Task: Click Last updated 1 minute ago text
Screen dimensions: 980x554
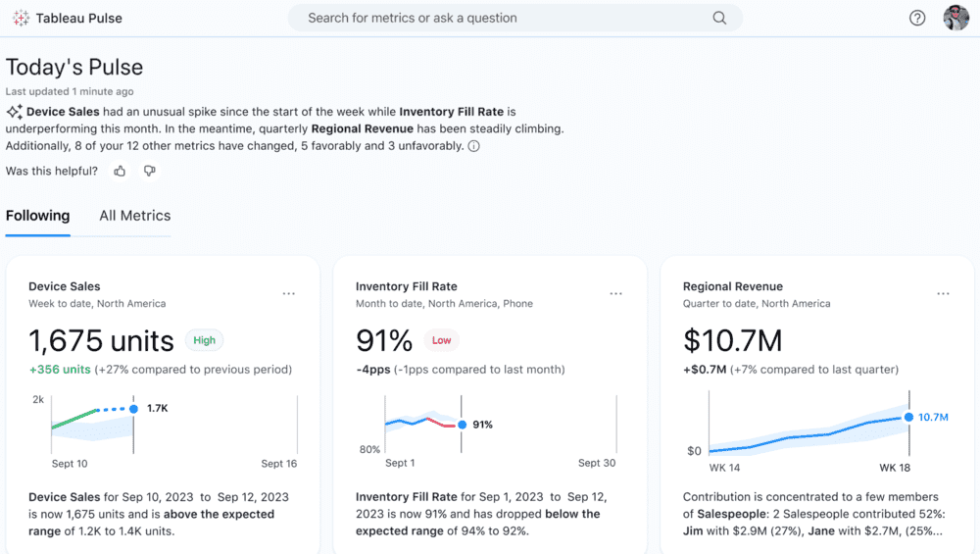Action: point(70,91)
